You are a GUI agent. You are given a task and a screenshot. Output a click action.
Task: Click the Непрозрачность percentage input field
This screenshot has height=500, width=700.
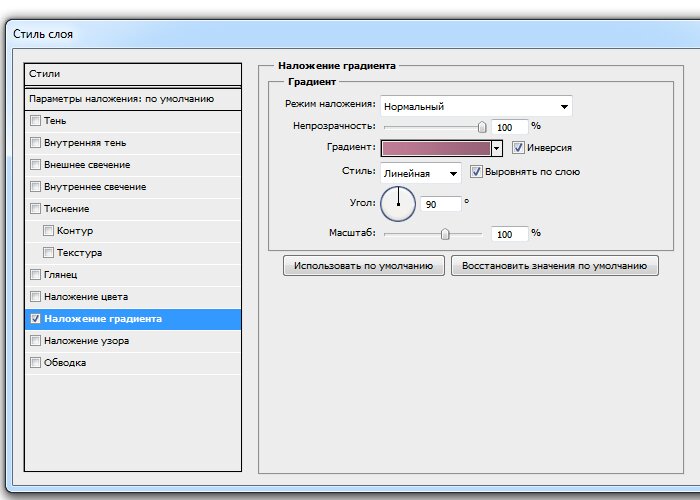click(x=509, y=127)
